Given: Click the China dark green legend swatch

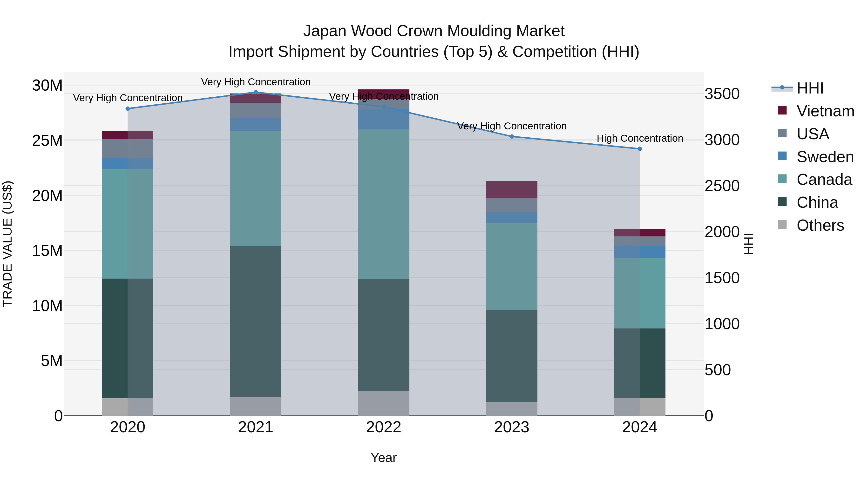Looking at the screenshot, I should [x=782, y=202].
